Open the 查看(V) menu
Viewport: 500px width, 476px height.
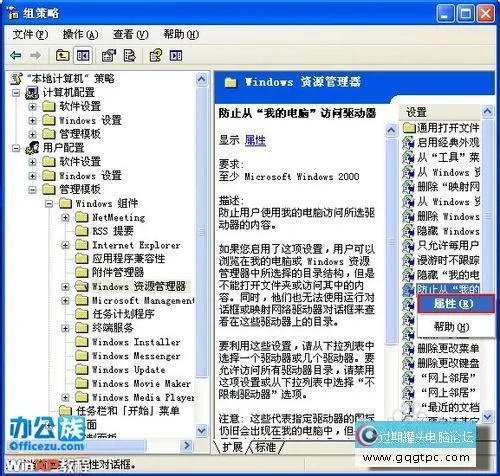click(x=130, y=34)
